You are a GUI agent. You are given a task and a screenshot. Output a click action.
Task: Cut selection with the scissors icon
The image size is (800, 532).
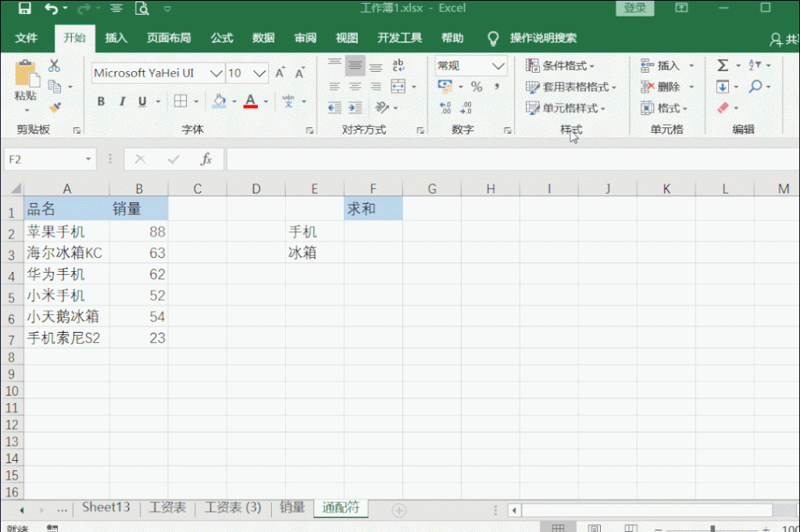pyautogui.click(x=54, y=66)
